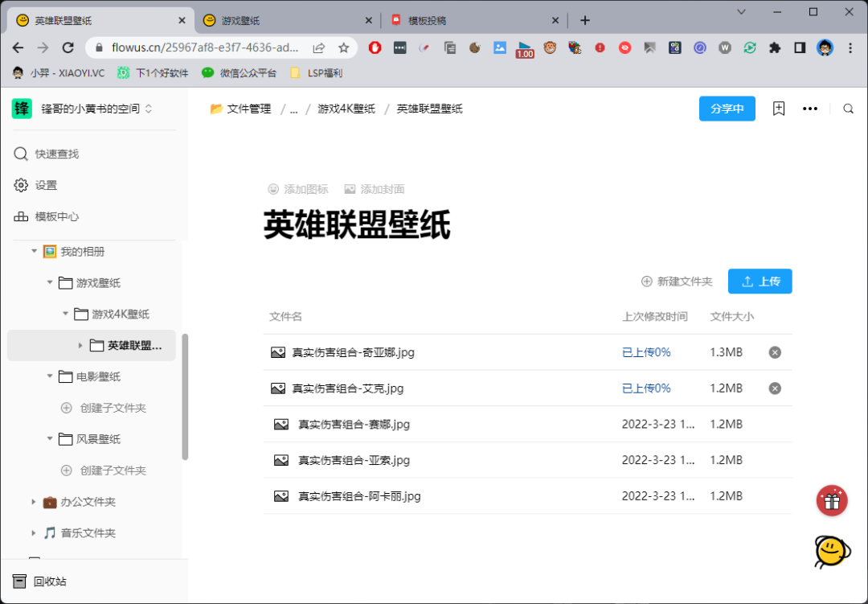Click the search magnifier icon in top right
Screen dimensions: 868x604
tap(848, 109)
